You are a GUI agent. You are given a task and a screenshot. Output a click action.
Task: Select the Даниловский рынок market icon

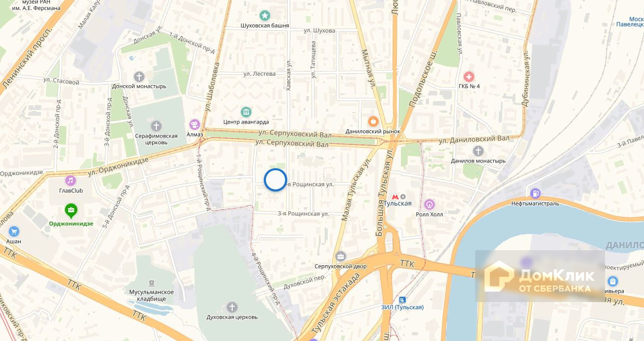coord(373,121)
